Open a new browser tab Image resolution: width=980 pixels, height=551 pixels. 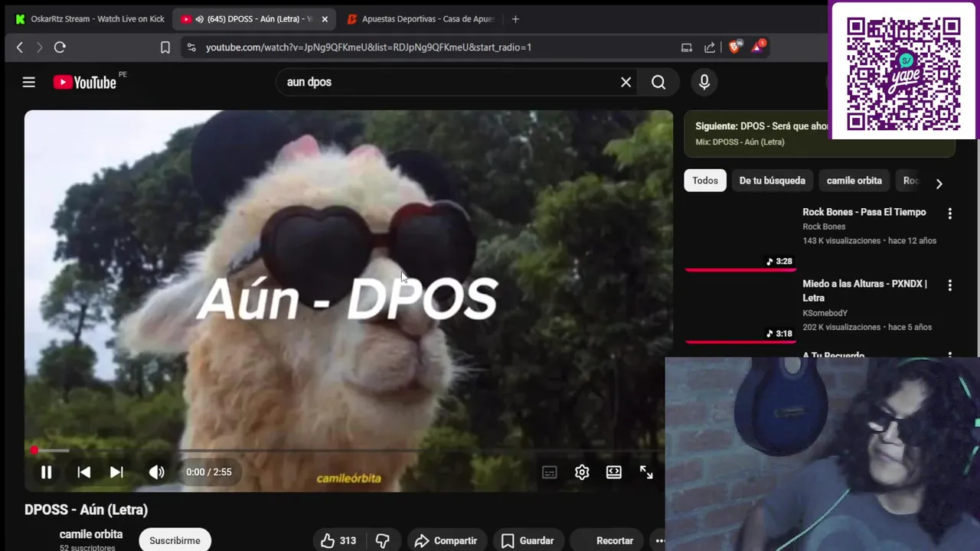click(x=515, y=19)
